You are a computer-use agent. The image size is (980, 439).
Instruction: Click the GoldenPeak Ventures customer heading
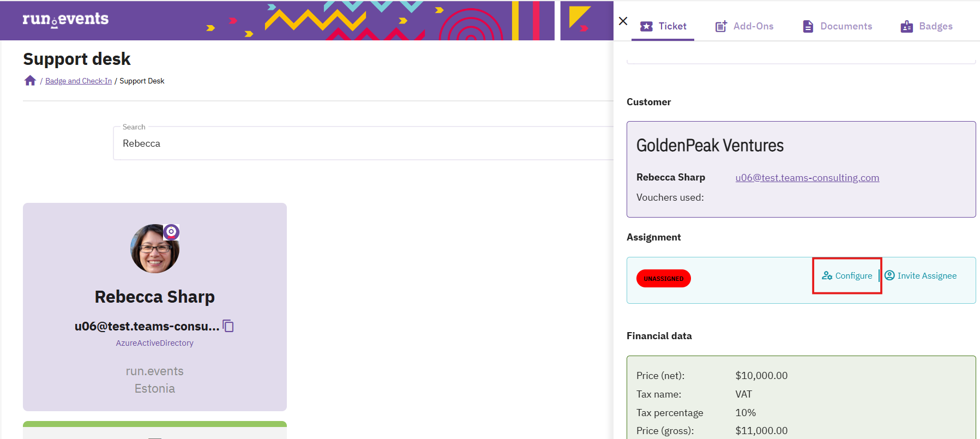pyautogui.click(x=710, y=146)
